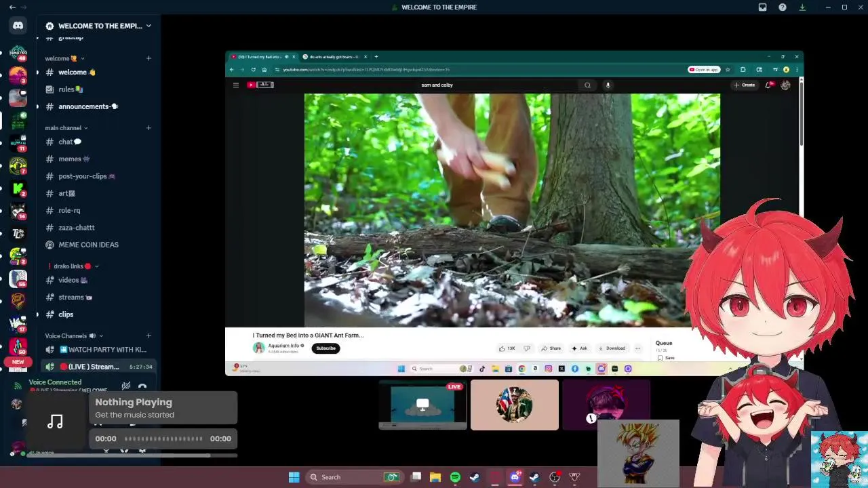Disconnect from voice with the hang-up icon
The height and width of the screenshot is (488, 868).
tap(142, 386)
